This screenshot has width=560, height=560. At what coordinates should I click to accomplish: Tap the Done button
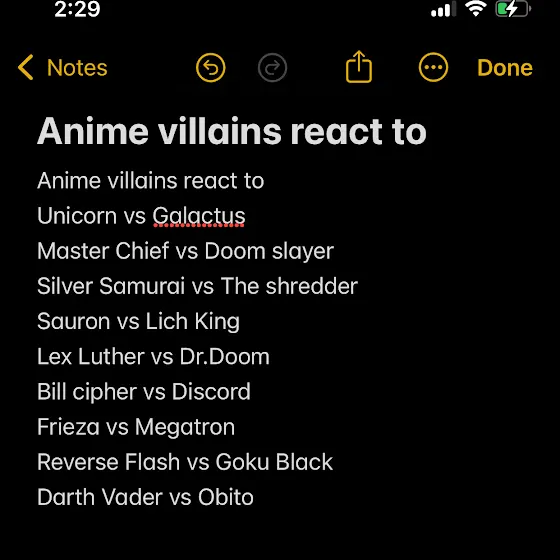point(505,68)
